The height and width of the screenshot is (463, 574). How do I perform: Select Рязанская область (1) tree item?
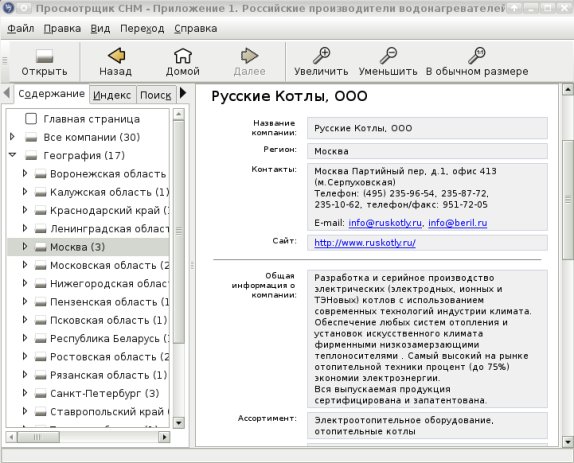[108, 375]
